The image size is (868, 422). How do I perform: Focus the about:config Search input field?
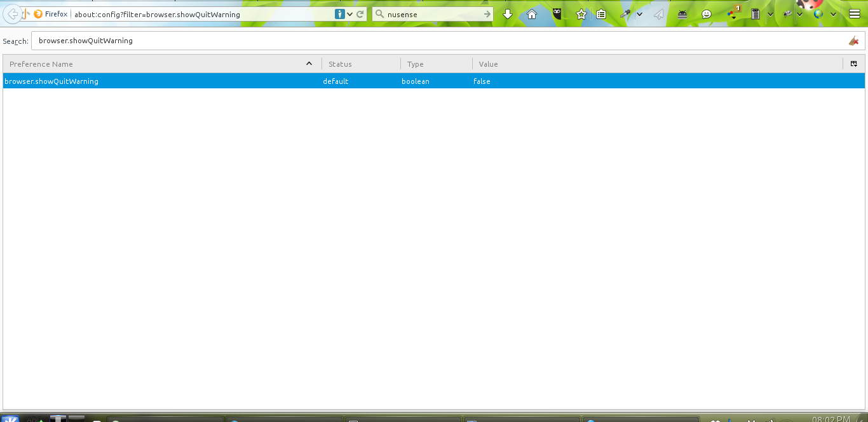click(438, 41)
